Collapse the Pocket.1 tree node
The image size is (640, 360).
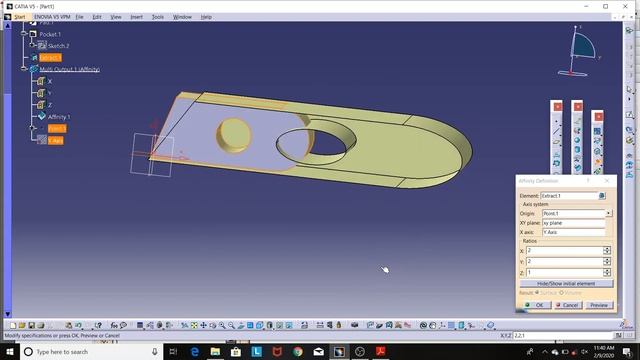pyautogui.click(x=24, y=34)
